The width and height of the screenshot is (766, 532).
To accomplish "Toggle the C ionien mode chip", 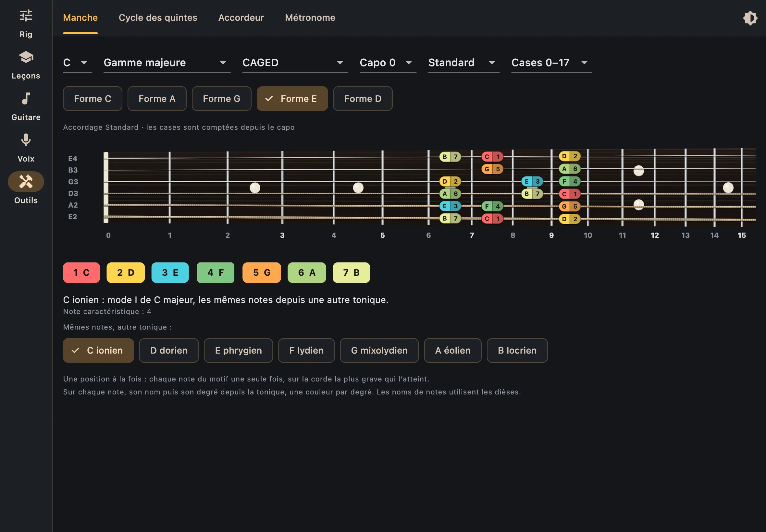I will (x=98, y=350).
